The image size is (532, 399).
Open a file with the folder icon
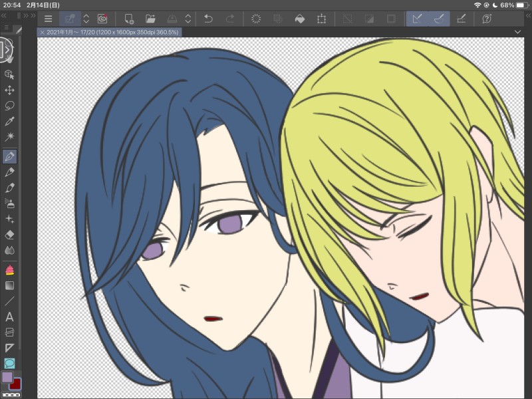tap(150, 19)
